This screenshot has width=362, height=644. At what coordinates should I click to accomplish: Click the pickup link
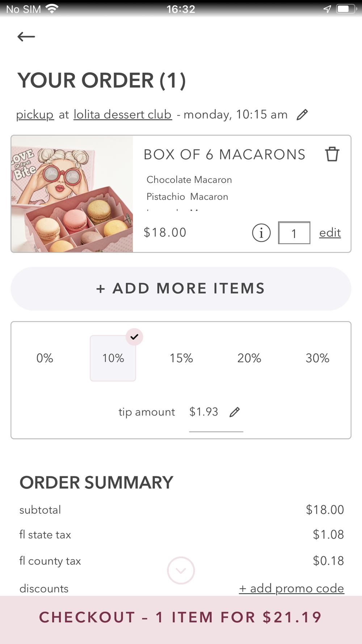pyautogui.click(x=35, y=114)
